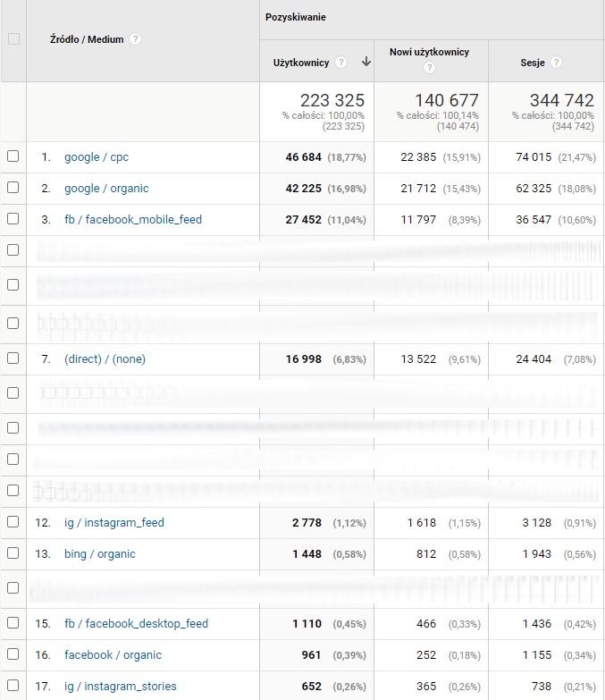Click help icon next to Źródło / Medium
The width and height of the screenshot is (605, 700).
tap(136, 39)
